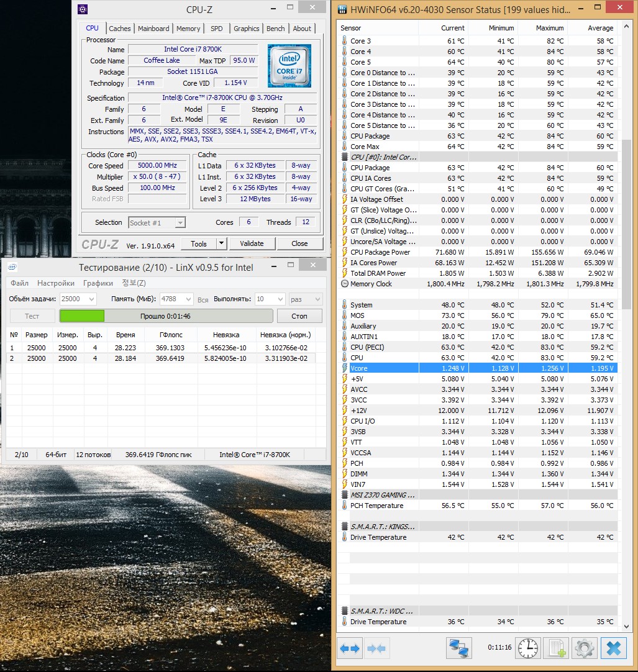Screen dimensions: 638x672
Task: Switch to the Caches tab in CPU-Z
Action: [x=120, y=29]
